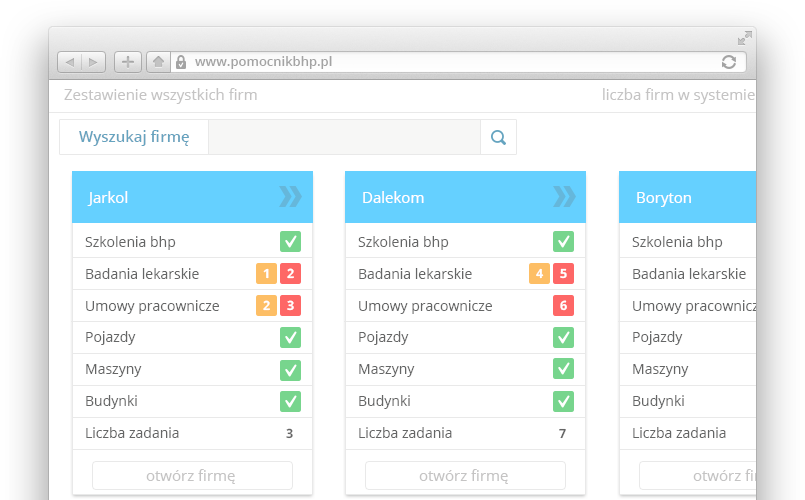Click the search magnifier icon
Viewport: 805px width, 500px height.
(498, 138)
